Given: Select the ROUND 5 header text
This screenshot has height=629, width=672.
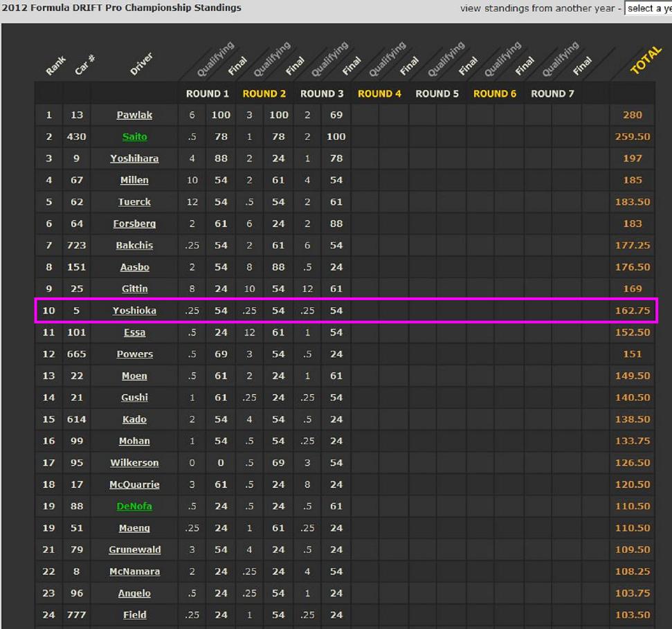Looking at the screenshot, I should 437,94.
